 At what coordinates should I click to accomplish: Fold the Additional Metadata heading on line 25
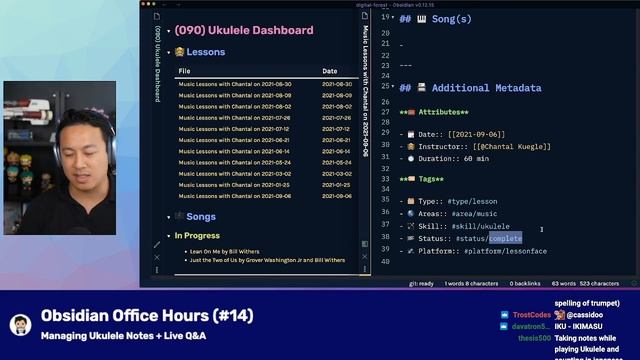point(393,86)
